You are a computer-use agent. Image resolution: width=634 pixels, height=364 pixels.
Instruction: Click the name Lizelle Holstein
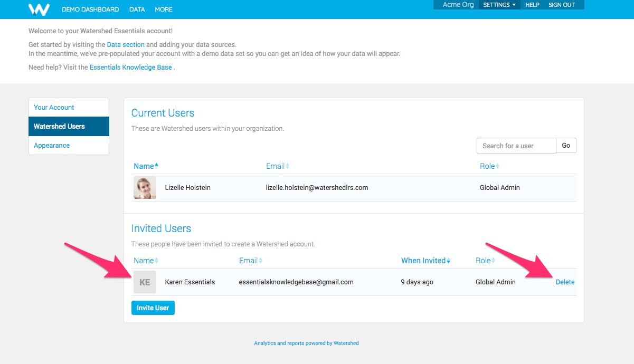188,188
